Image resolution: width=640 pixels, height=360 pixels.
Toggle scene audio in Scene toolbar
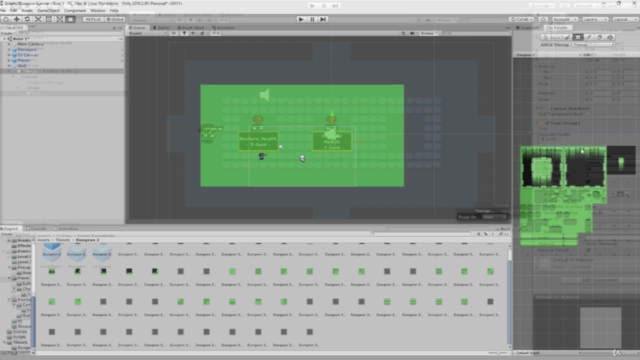pyautogui.click(x=193, y=33)
